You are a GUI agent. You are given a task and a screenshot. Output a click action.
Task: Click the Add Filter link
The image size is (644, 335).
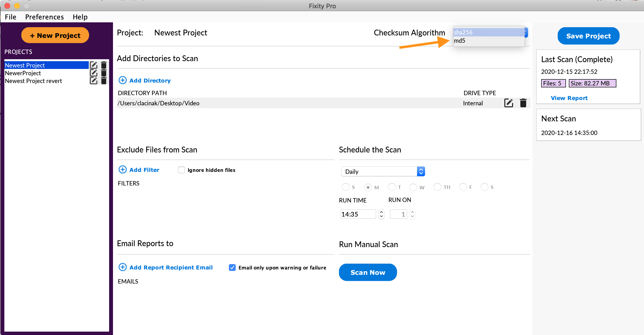[x=144, y=170]
